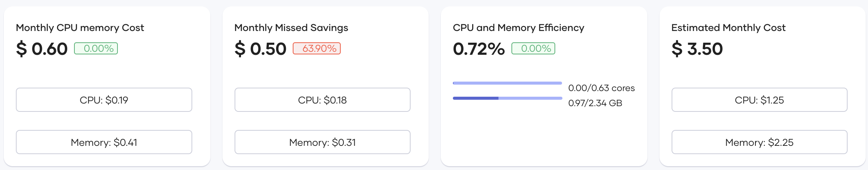Image resolution: width=868 pixels, height=170 pixels.
Task: Click the Memory: $0.41 box
Action: point(104,142)
